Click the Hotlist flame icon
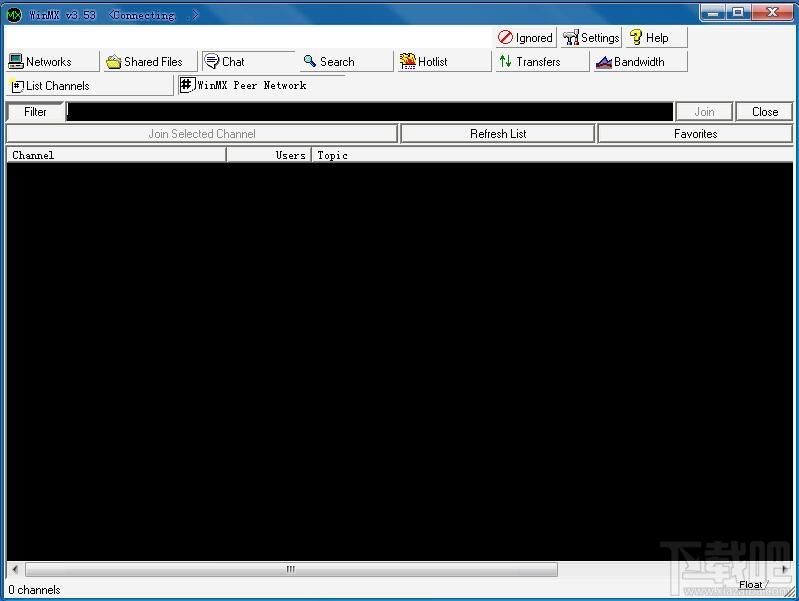 pyautogui.click(x=408, y=61)
